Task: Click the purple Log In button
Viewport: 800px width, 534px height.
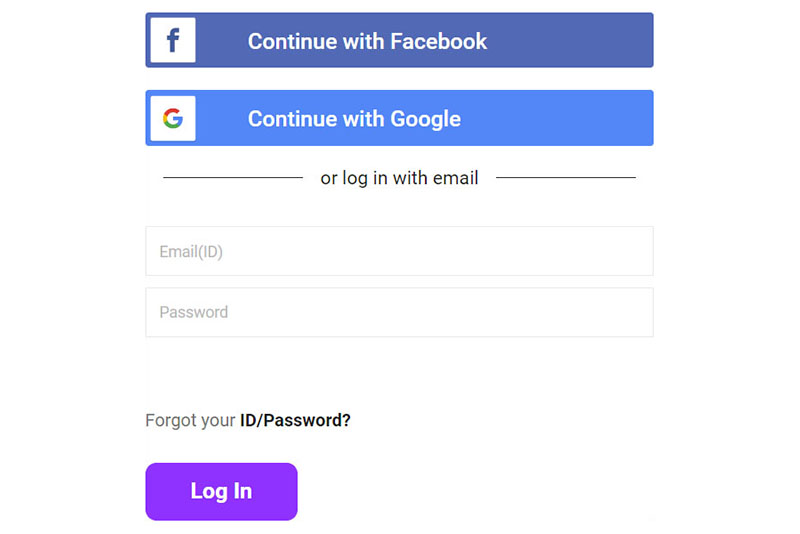Action: tap(221, 492)
